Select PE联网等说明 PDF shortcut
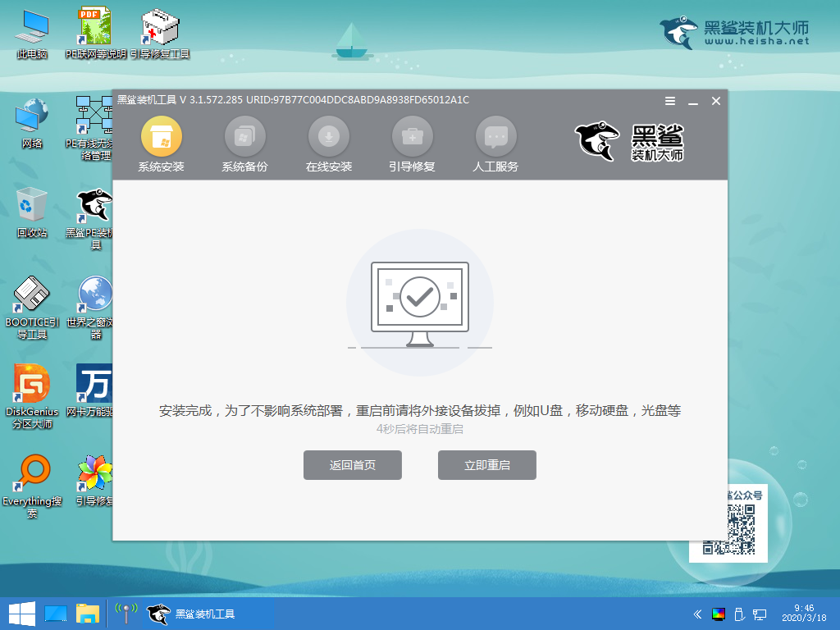 [x=95, y=33]
